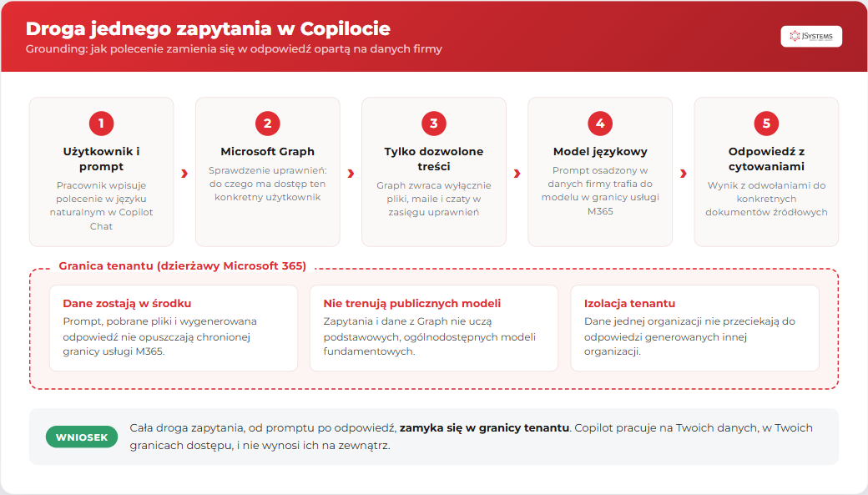Screen dimensions: 868x495
Task: Click the text "Zapytania i dane z Graph nie uczą"
Action: point(430,336)
